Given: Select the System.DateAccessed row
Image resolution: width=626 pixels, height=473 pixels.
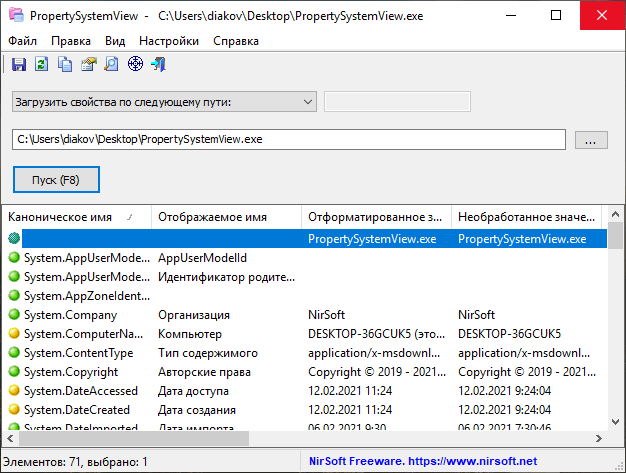Looking at the screenshot, I should click(305, 390).
